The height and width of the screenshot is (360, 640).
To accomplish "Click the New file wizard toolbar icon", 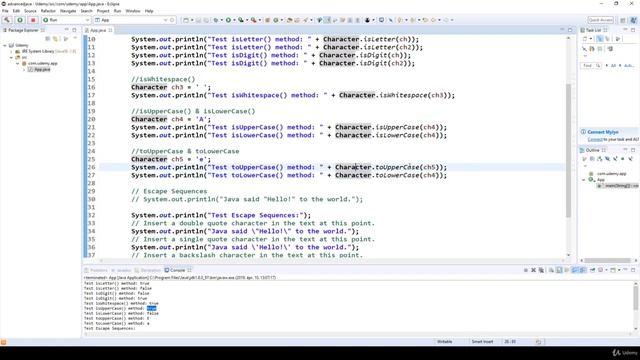I will tap(186, 20).
